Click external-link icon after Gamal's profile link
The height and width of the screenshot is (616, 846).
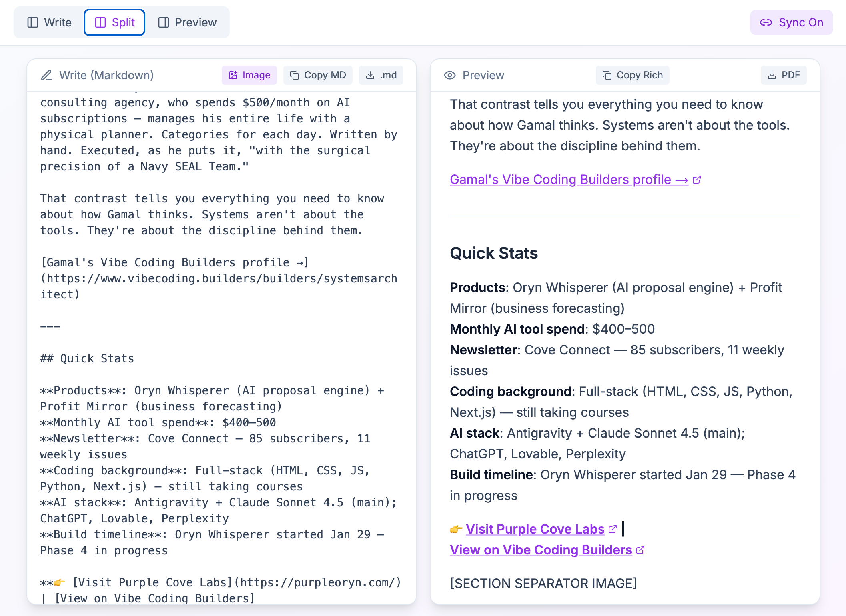point(697,180)
